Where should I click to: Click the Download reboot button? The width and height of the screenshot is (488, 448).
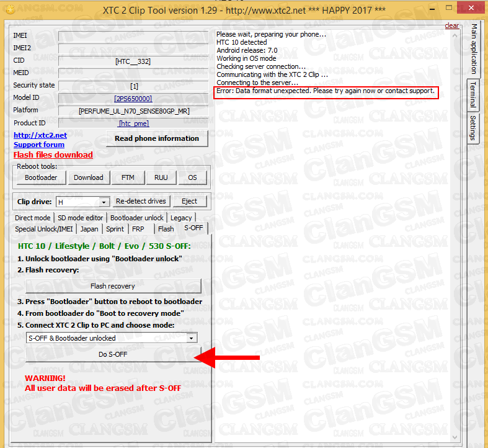(89, 177)
